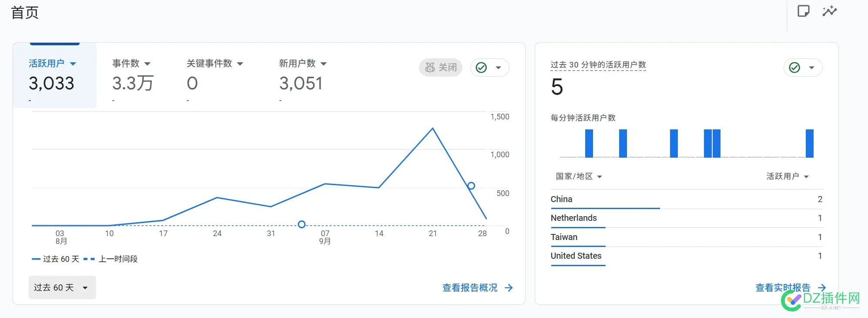Select the China row
This screenshot has width=868, height=318.
(687, 200)
